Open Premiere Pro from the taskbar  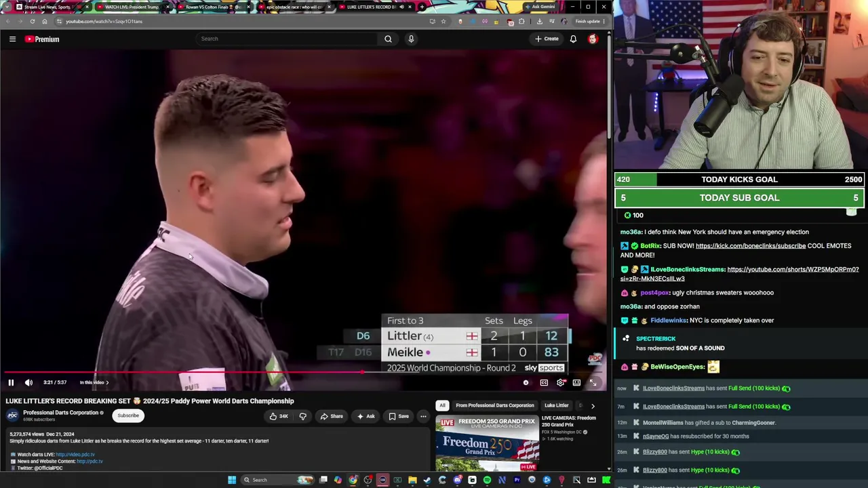[x=517, y=480]
